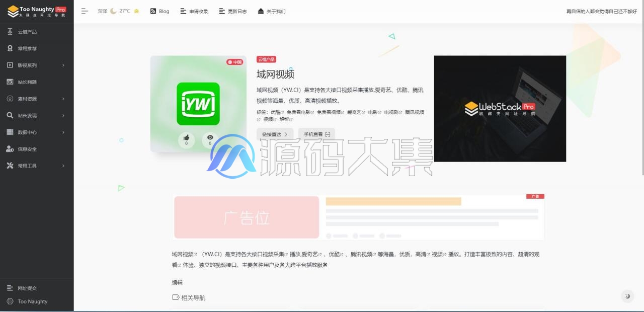Click the 相关导航 section heading
This screenshot has height=312, width=644.
tap(193, 297)
